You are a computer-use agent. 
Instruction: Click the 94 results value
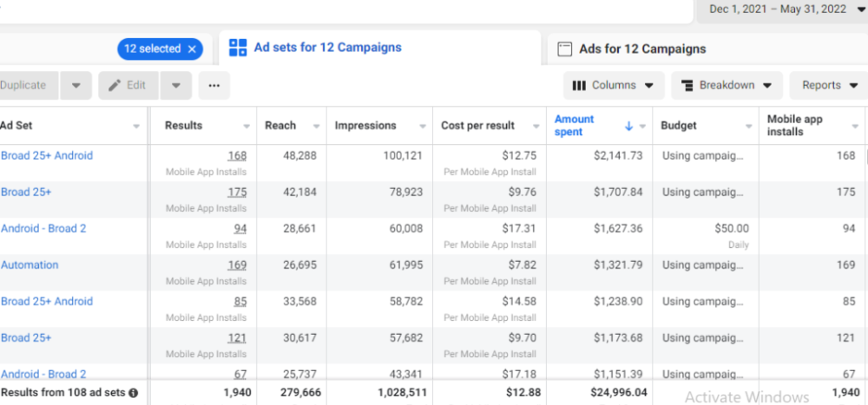[240, 229]
